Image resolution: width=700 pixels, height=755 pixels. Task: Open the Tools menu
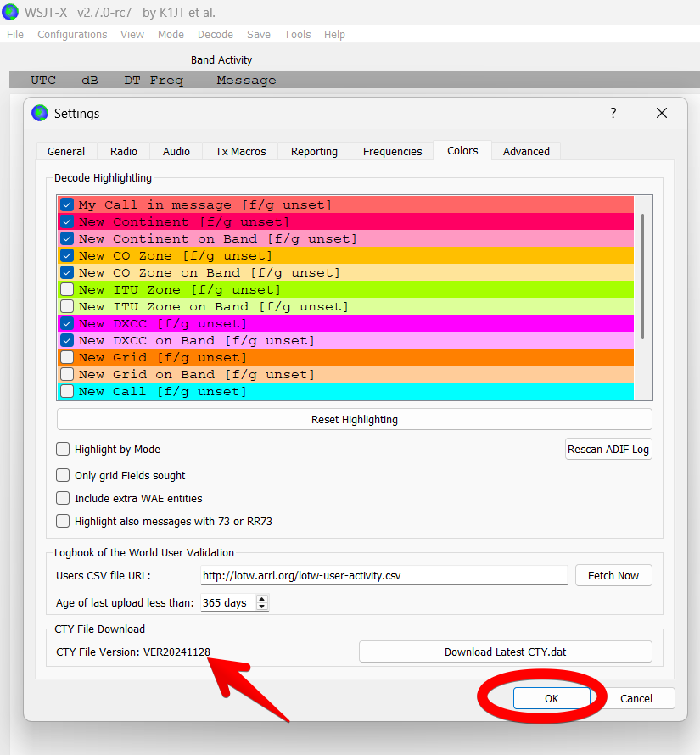click(297, 35)
